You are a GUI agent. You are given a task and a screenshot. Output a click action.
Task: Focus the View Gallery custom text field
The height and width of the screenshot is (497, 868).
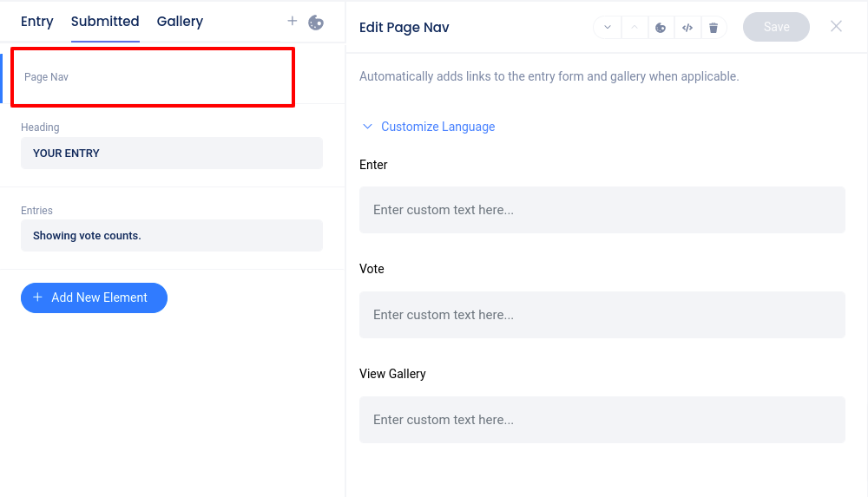pyautogui.click(x=602, y=420)
